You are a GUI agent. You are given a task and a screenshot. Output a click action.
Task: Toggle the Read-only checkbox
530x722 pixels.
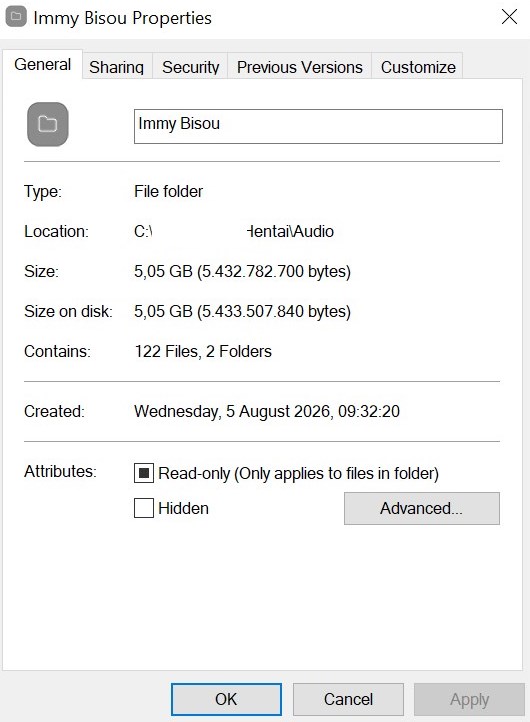(x=144, y=473)
